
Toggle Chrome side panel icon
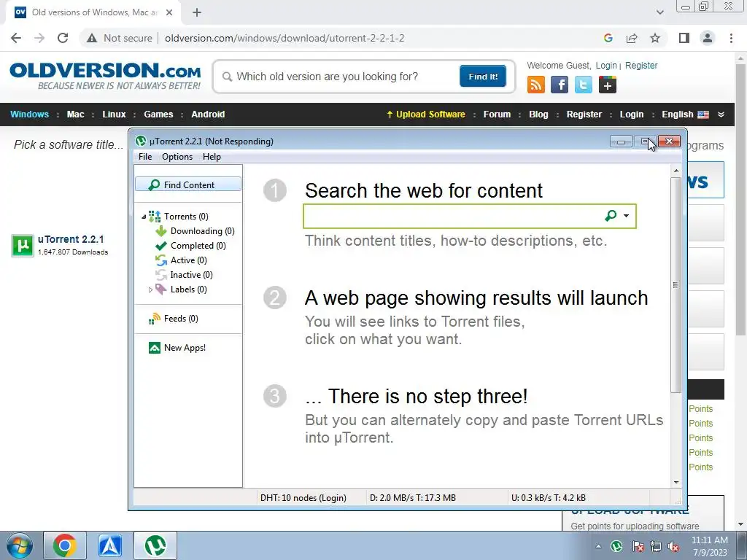coord(684,38)
